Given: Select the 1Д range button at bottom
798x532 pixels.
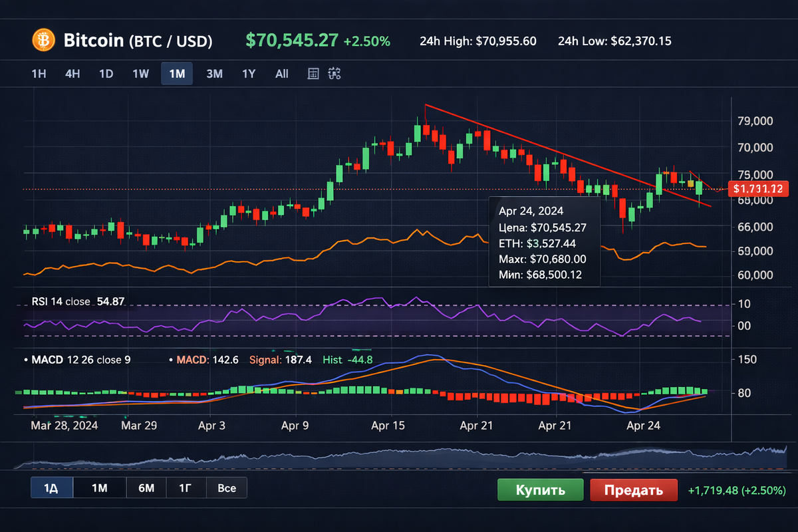Looking at the screenshot, I should 51,488.
